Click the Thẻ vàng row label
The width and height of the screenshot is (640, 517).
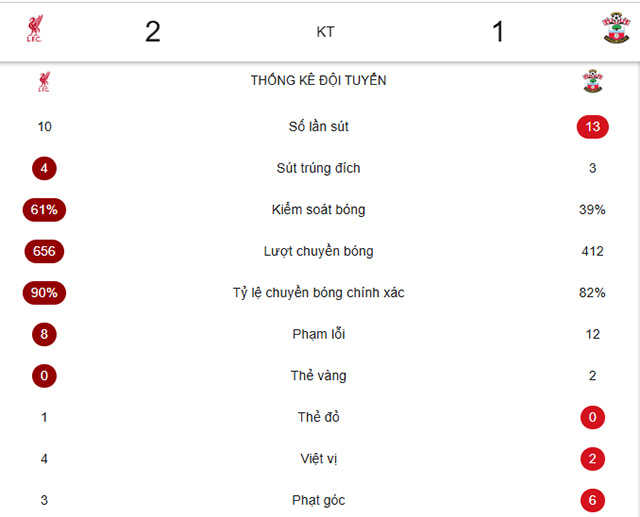tap(318, 376)
